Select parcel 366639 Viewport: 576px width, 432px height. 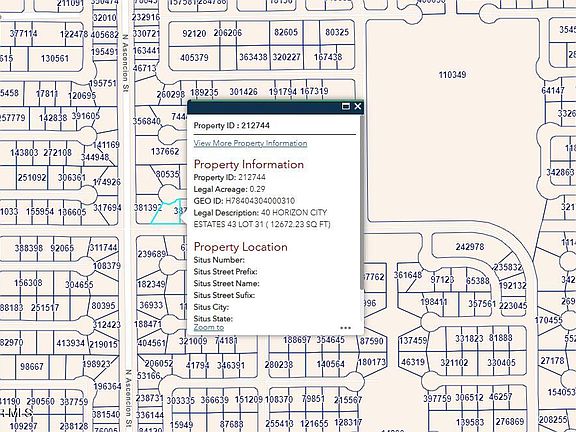(x=215, y=400)
